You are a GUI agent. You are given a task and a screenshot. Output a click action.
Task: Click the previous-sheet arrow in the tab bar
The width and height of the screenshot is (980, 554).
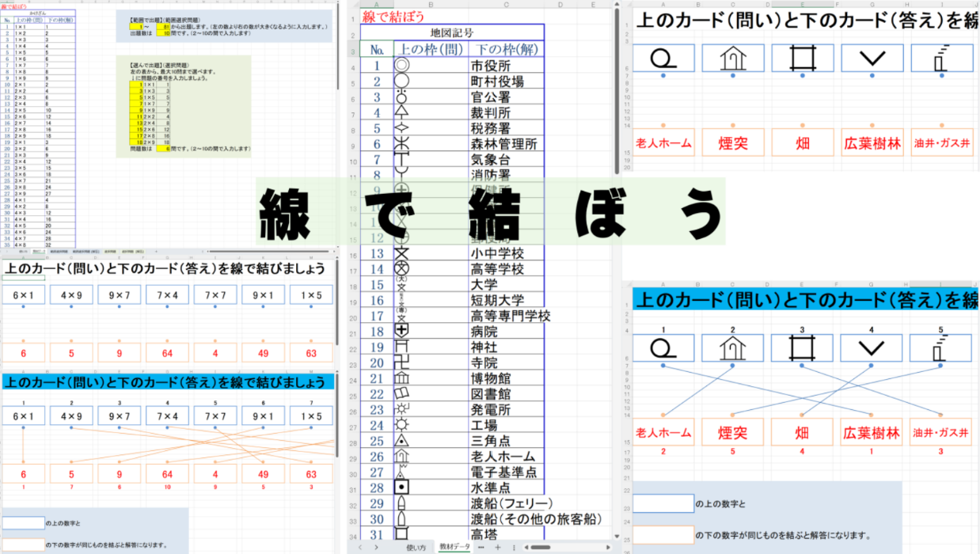361,547
